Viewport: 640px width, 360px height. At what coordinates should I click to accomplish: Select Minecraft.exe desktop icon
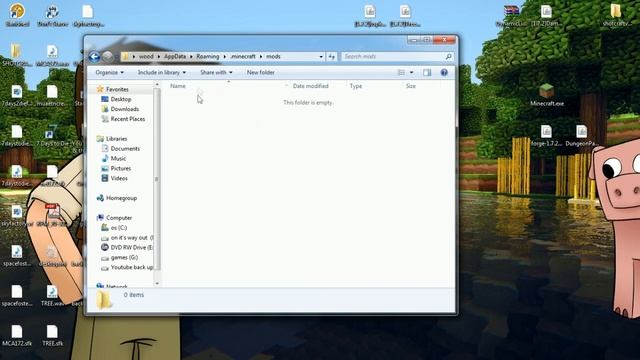[547, 95]
